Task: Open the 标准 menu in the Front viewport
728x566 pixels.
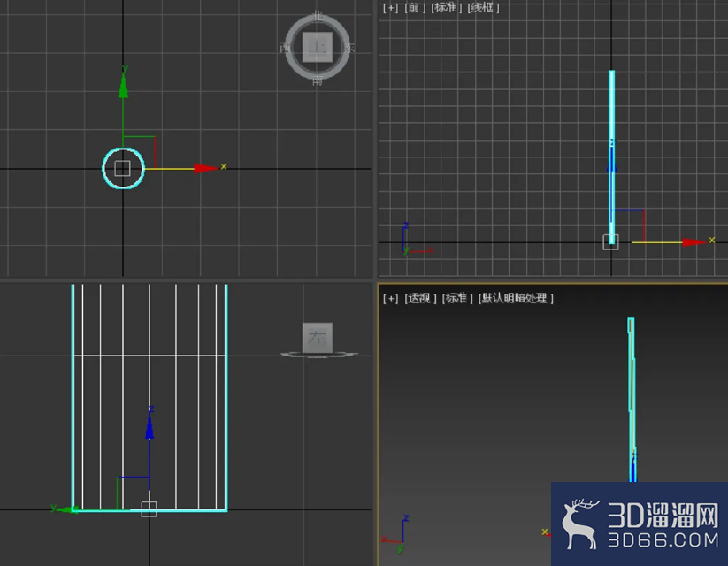Action: click(x=446, y=8)
